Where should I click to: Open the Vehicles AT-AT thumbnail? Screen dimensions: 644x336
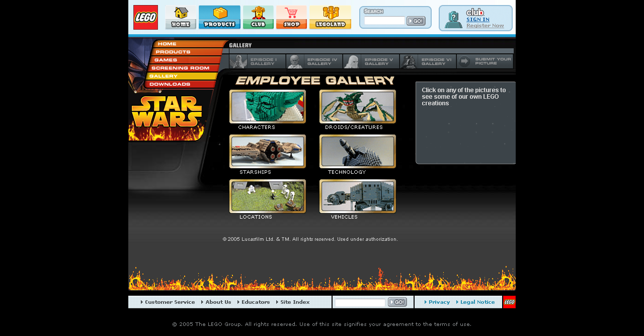coord(358,196)
